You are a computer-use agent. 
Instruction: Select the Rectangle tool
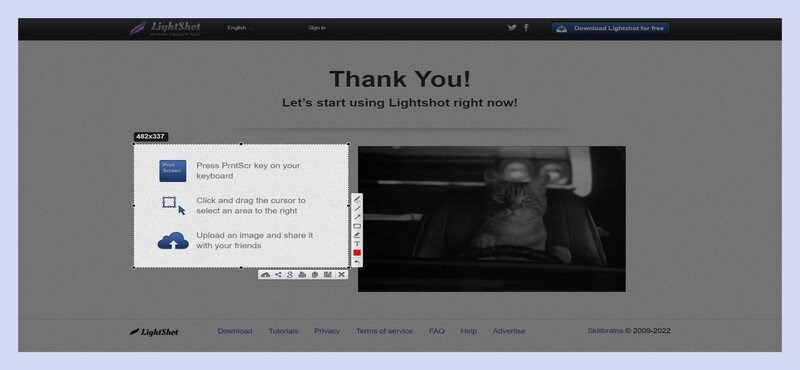pyautogui.click(x=357, y=226)
